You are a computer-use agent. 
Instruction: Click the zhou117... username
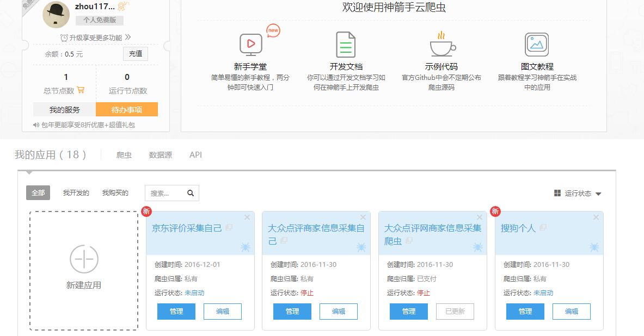(95, 6)
